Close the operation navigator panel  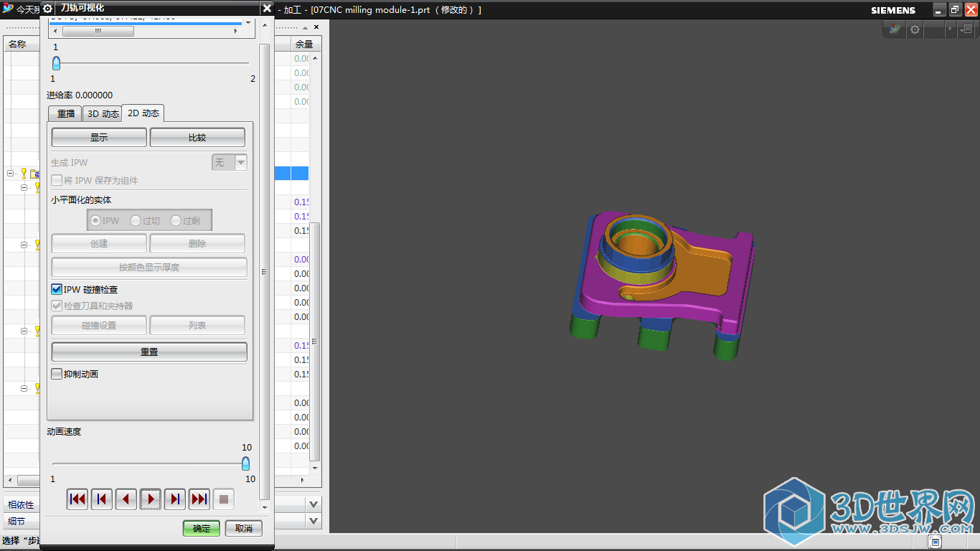click(317, 27)
